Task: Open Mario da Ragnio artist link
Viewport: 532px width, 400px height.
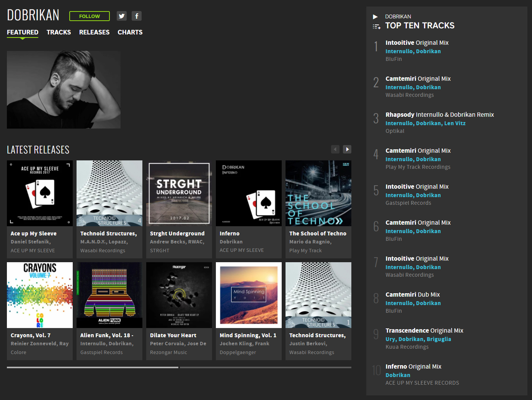Action: pyautogui.click(x=310, y=242)
